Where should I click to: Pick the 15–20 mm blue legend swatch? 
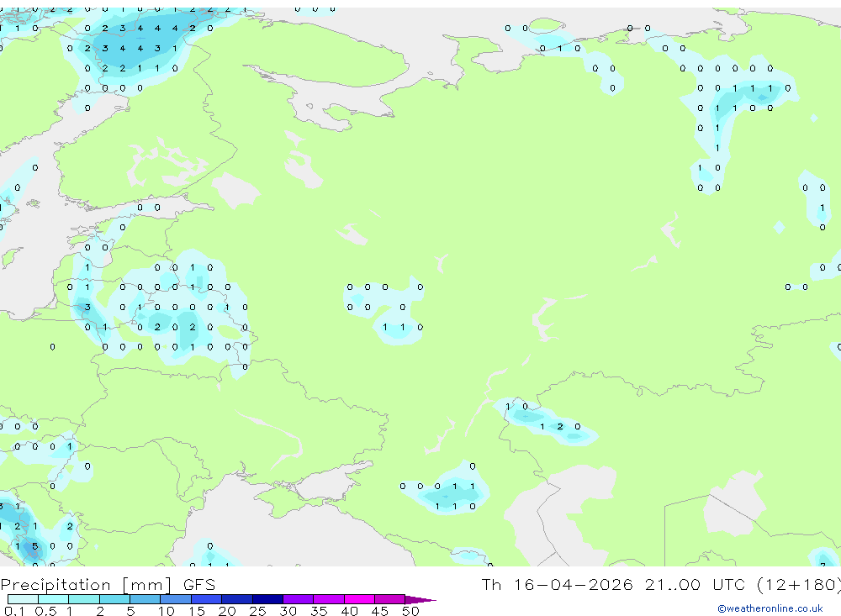click(207, 599)
